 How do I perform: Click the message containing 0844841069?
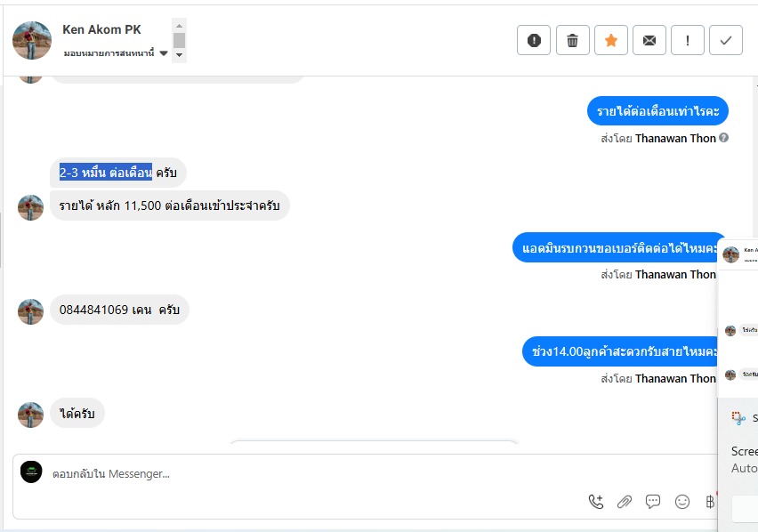click(119, 310)
